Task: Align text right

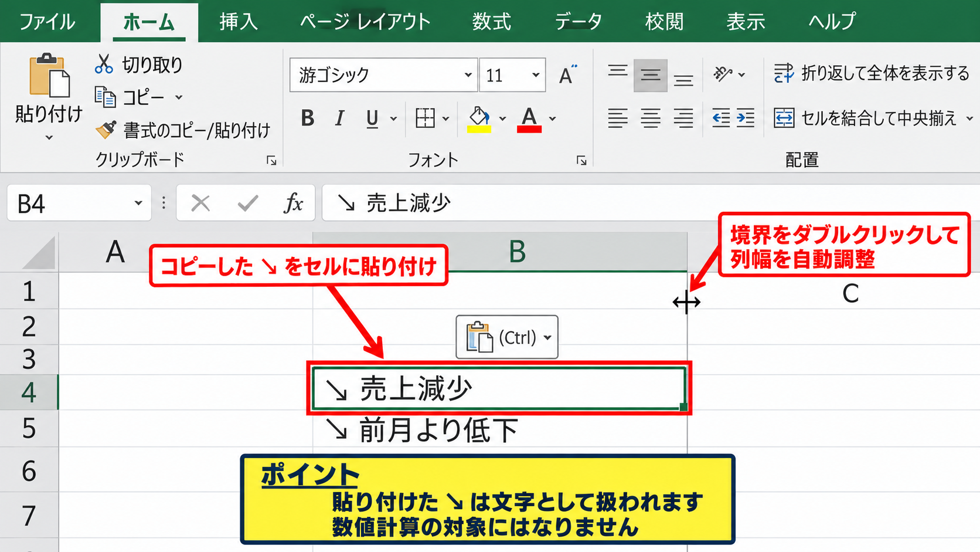Action: click(683, 118)
